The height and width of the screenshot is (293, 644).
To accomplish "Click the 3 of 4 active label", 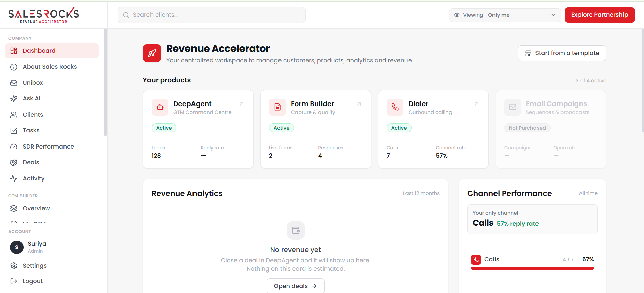I will point(591,81).
